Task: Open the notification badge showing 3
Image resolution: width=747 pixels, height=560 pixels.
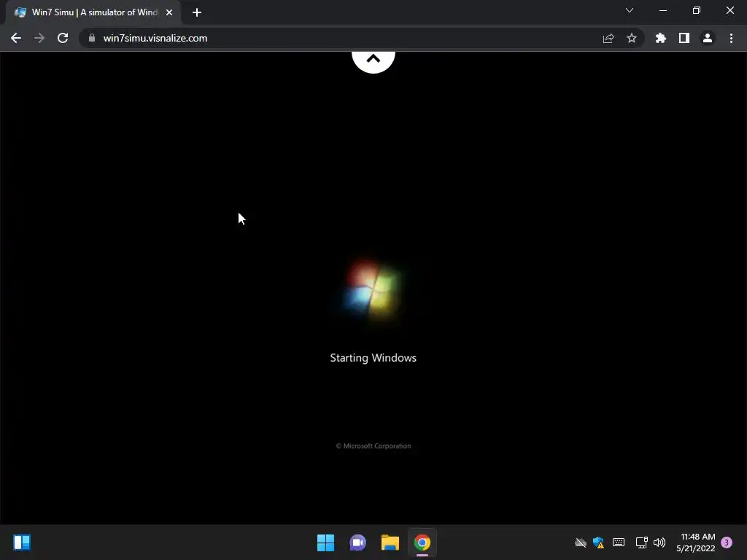Action: pos(727,542)
